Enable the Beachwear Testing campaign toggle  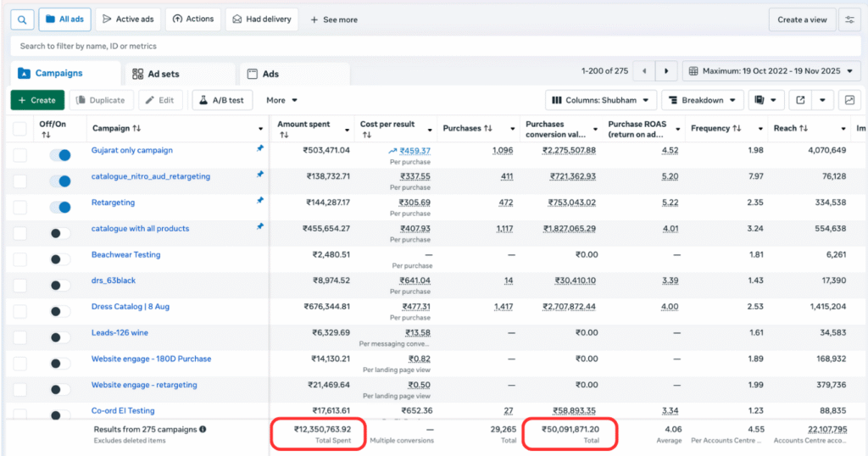coord(60,259)
